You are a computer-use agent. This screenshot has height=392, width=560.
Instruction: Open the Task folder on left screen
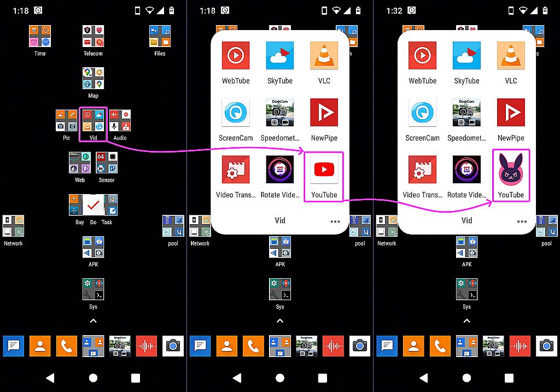click(x=110, y=205)
